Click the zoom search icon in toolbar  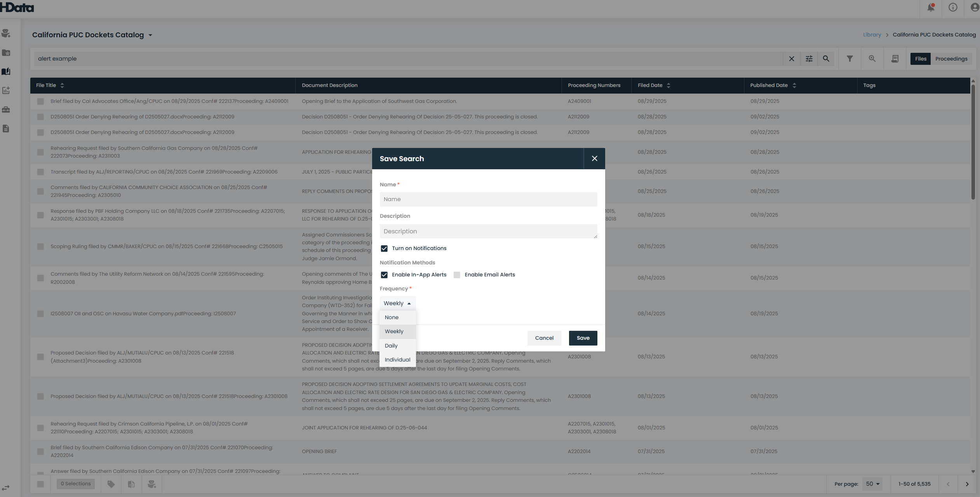tap(872, 59)
